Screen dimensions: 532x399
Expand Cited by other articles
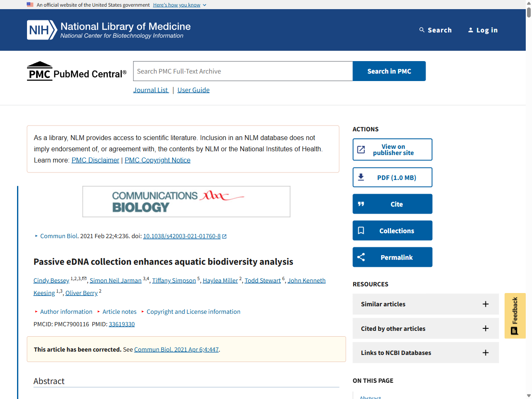point(425,329)
